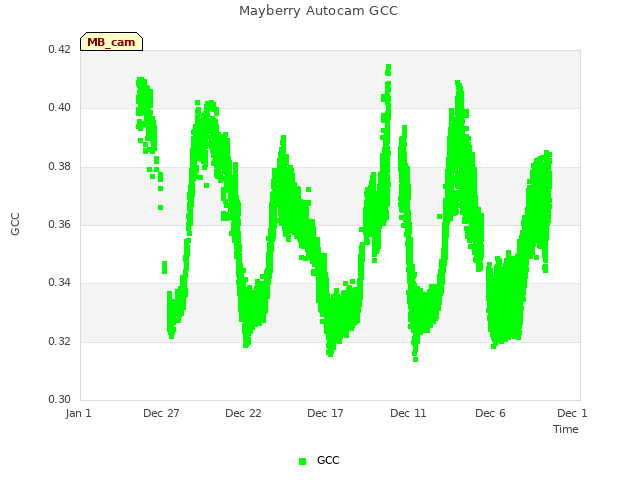This screenshot has width=640, height=480.
Task: Click the 0.34 y-axis value
Action: (60, 282)
